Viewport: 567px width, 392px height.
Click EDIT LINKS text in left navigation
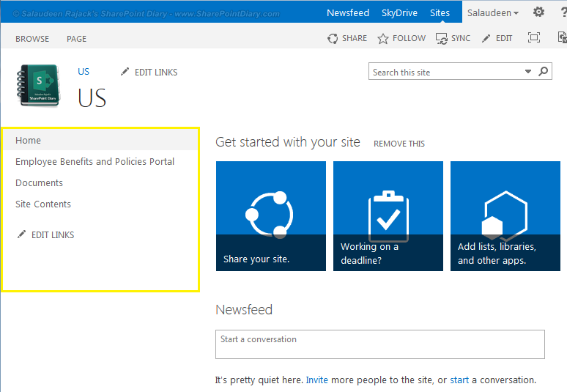[53, 235]
